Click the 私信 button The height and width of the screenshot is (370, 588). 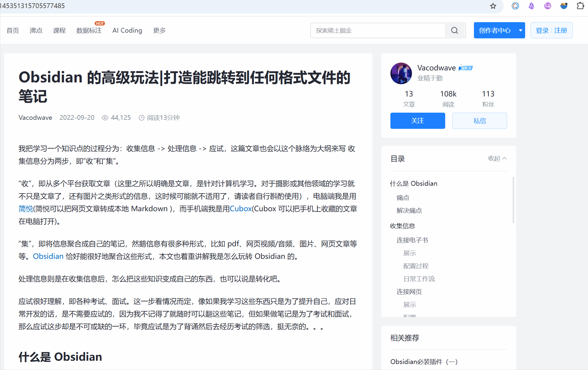click(x=480, y=121)
